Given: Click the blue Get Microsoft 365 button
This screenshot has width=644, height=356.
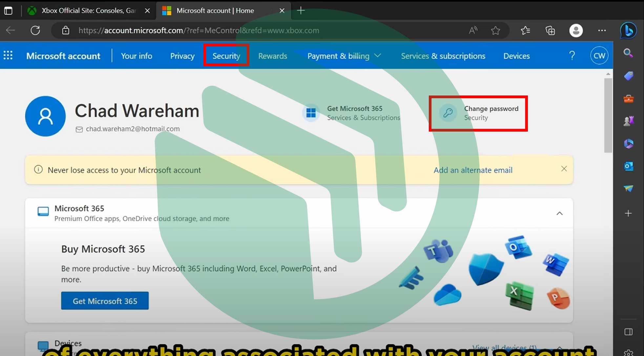Looking at the screenshot, I should pos(105,301).
